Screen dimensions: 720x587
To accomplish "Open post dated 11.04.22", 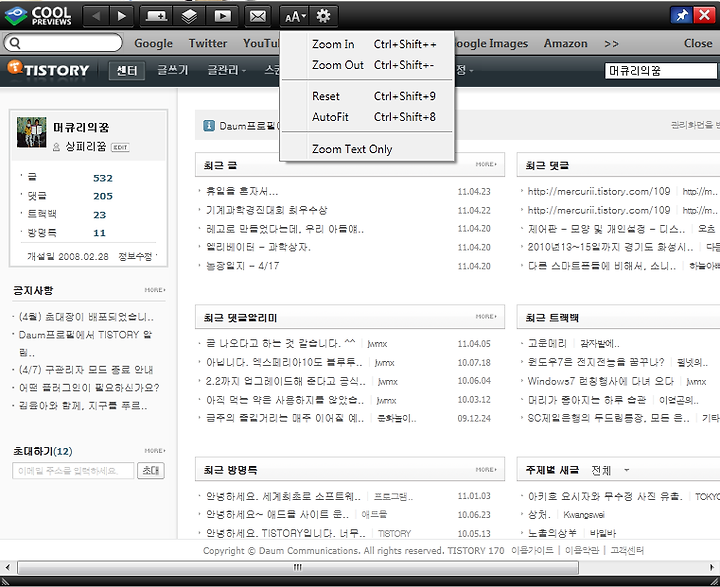I will coord(267,210).
